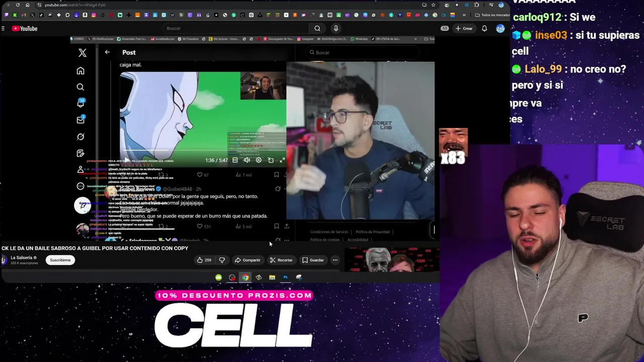The height and width of the screenshot is (362, 644).
Task: Like the video showing 259 likes
Action: click(204, 260)
